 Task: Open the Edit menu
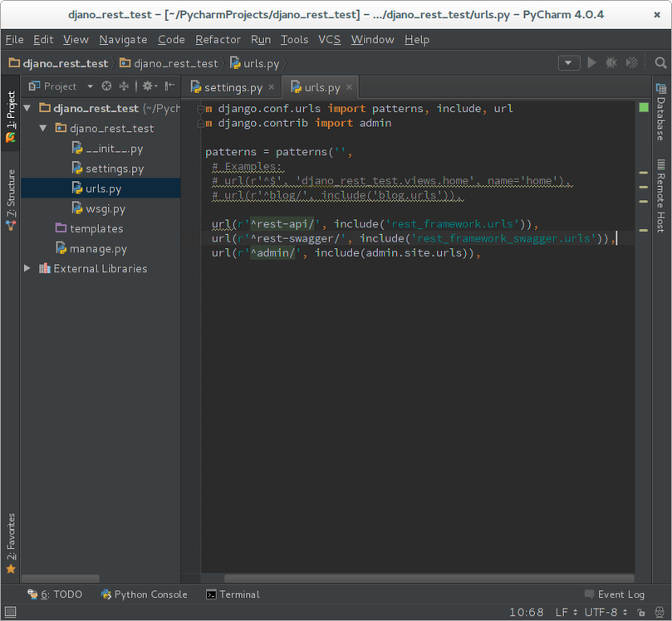43,39
